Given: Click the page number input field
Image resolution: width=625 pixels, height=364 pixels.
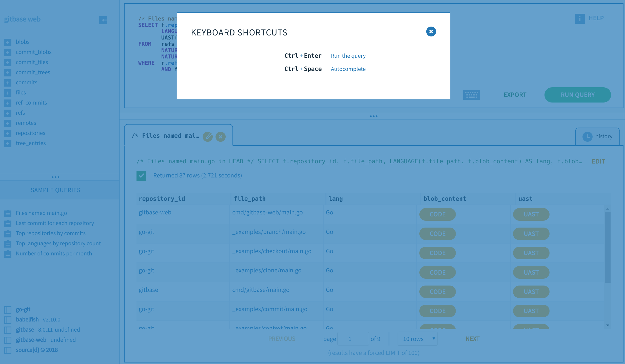Looking at the screenshot, I should click(x=353, y=339).
